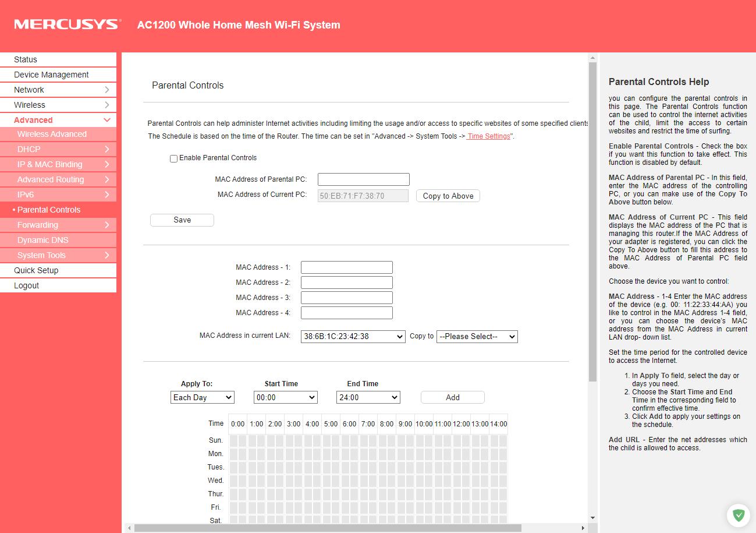Screen dimensions: 756x533
Task: Toggle the Sunday 0:00 schedule cell
Action: click(233, 441)
